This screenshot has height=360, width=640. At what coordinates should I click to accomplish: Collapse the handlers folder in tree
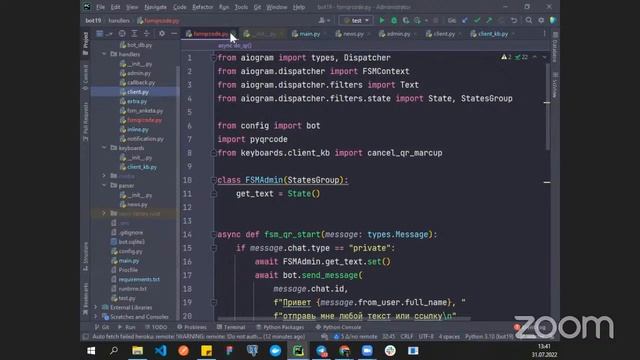(104, 54)
